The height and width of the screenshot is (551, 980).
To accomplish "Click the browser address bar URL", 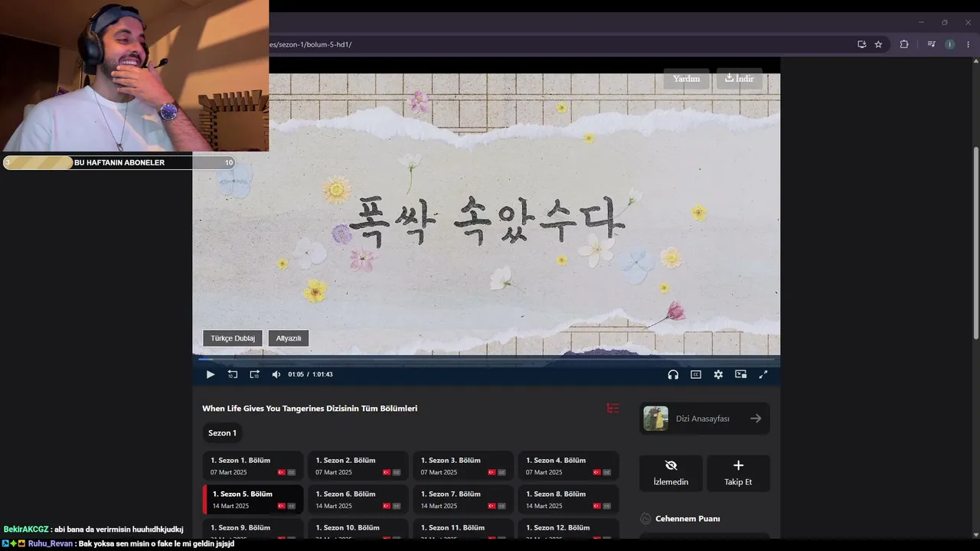I will tap(310, 44).
